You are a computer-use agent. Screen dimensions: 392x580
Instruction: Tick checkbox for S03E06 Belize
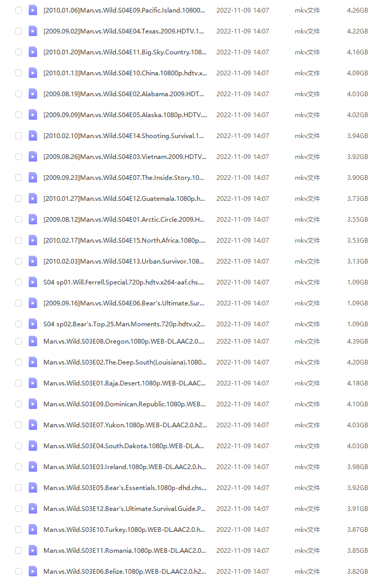point(18,571)
